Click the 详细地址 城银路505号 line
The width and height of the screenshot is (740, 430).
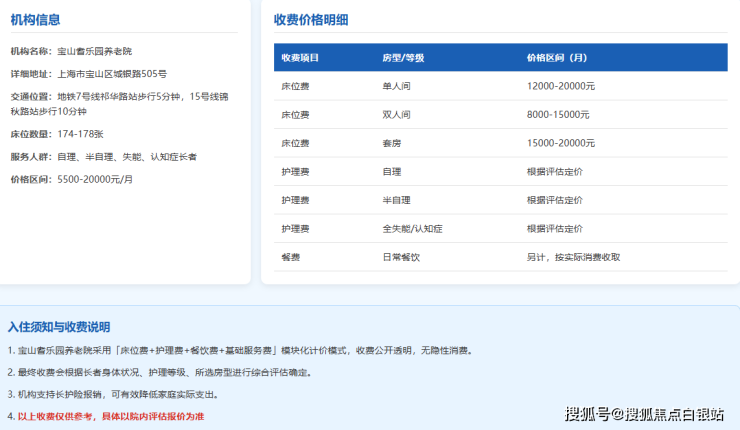click(89, 74)
